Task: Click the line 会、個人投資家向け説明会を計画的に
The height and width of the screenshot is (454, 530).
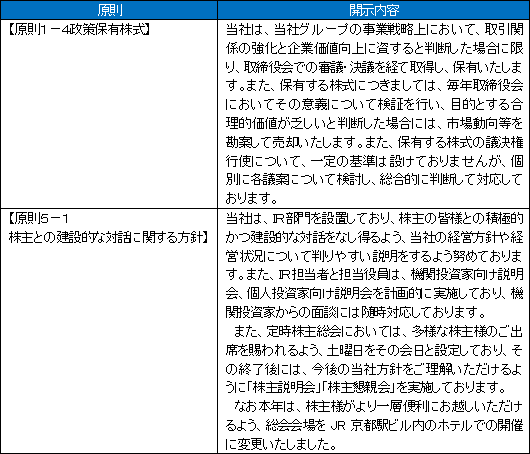Action: click(x=374, y=293)
